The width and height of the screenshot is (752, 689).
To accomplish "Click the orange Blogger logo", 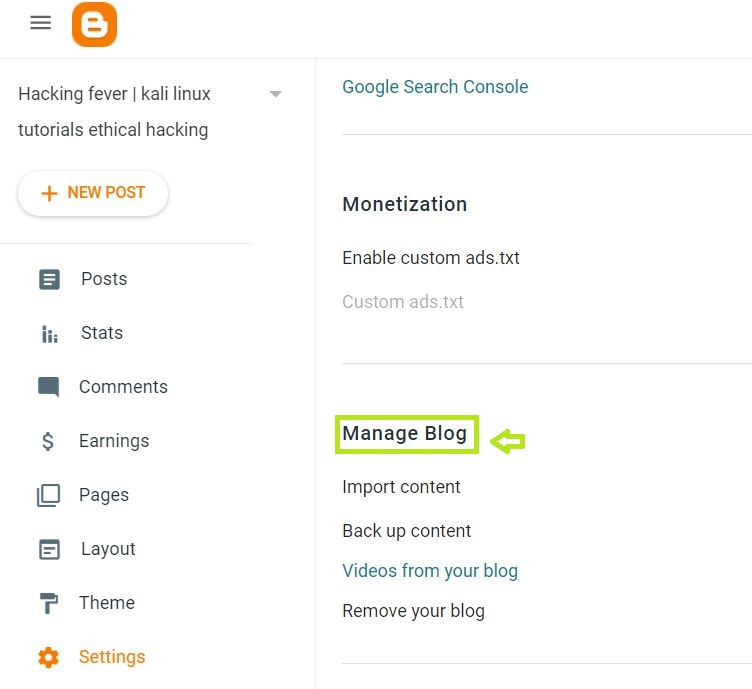I will click(94, 25).
